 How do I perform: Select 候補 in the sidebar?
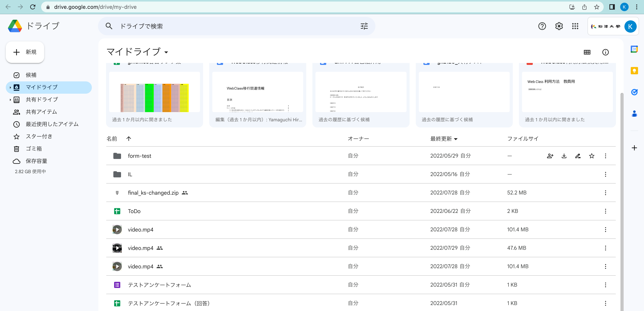point(49,75)
